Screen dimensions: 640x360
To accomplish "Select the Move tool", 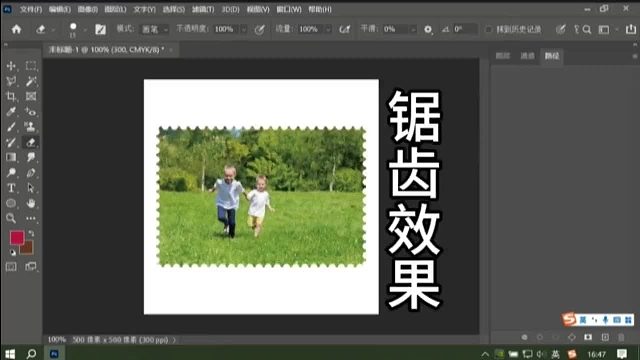I will click(x=11, y=66).
